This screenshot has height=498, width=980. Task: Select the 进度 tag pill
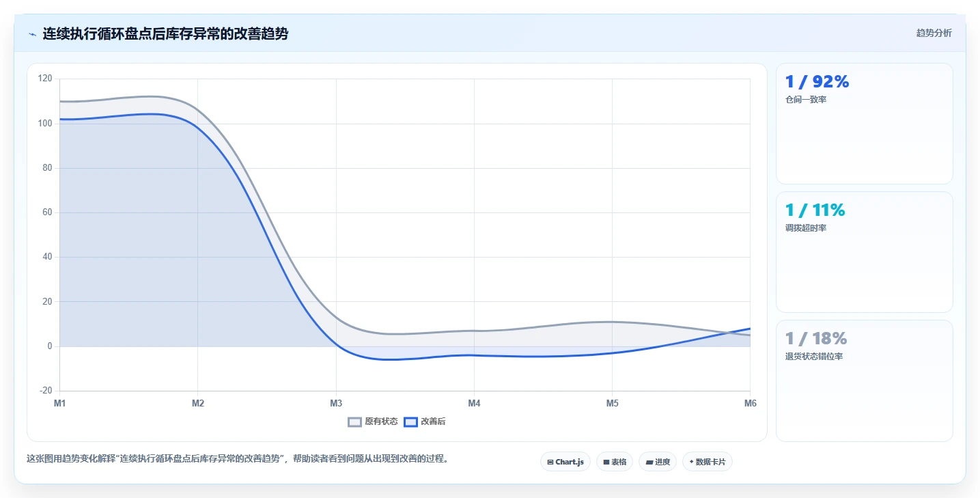658,462
